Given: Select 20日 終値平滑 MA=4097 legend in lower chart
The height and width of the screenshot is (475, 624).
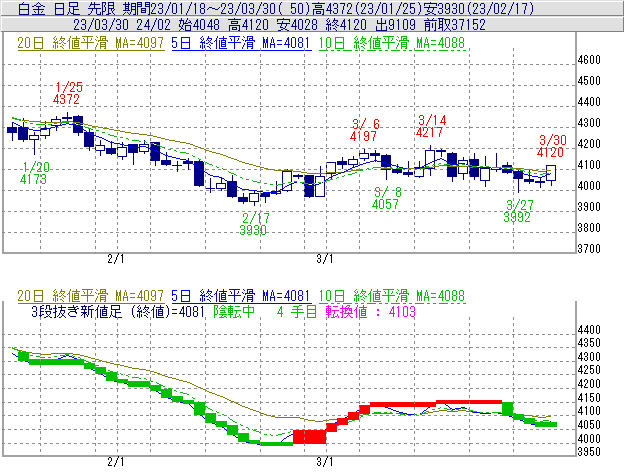Looking at the screenshot, I should pos(91,296).
